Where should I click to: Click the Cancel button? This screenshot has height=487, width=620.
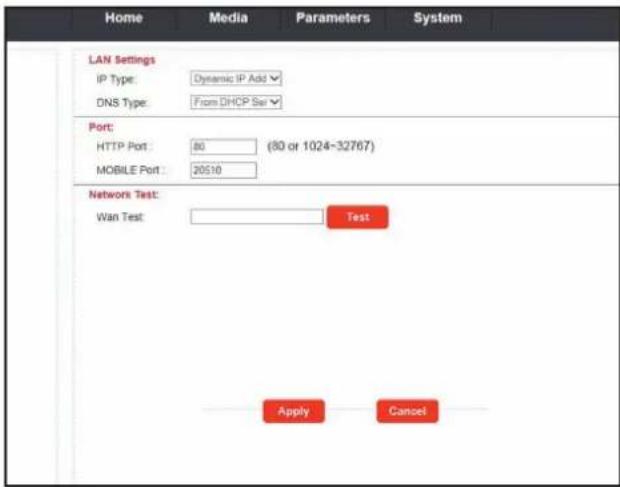407,411
